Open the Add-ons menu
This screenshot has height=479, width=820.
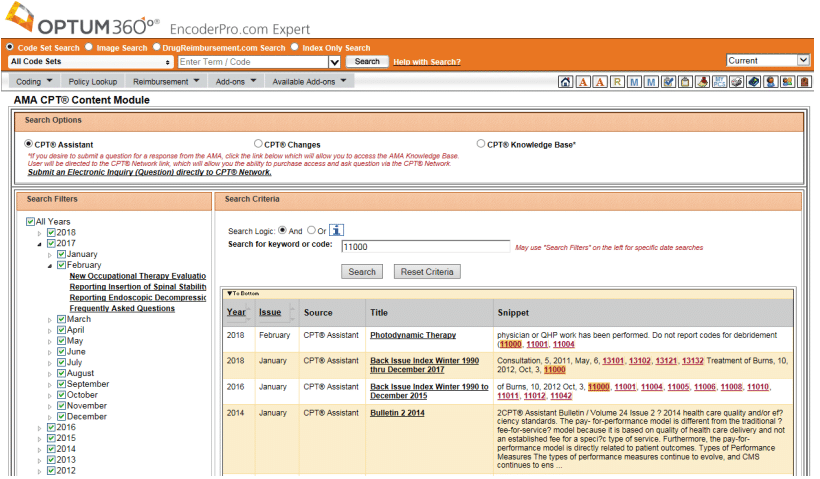tap(236, 82)
